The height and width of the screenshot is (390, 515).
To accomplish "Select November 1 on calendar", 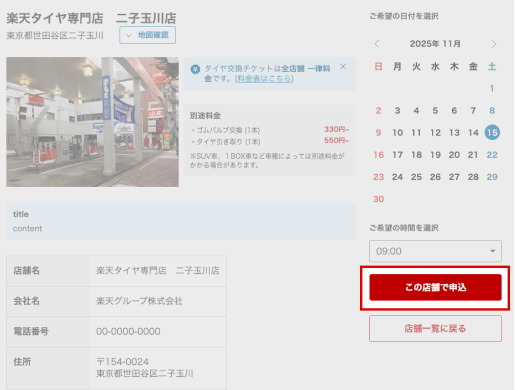I will coord(492,88).
